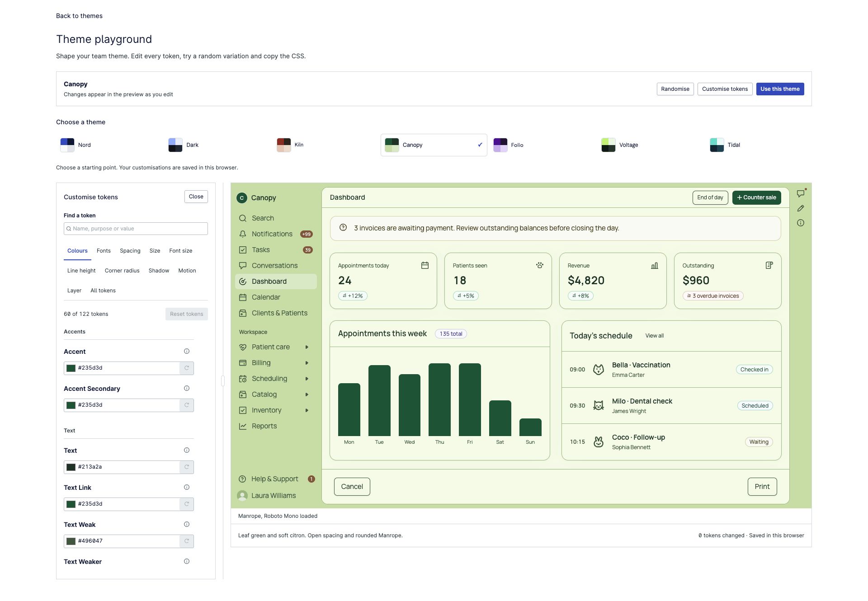Click the Accent colour swatch
Screen dimensions: 868x601
(71, 368)
